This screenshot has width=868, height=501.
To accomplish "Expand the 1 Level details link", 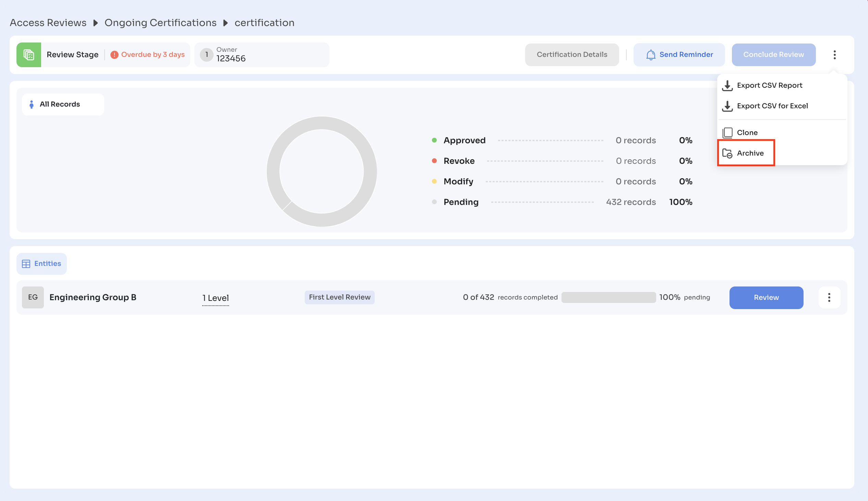I will tap(215, 298).
